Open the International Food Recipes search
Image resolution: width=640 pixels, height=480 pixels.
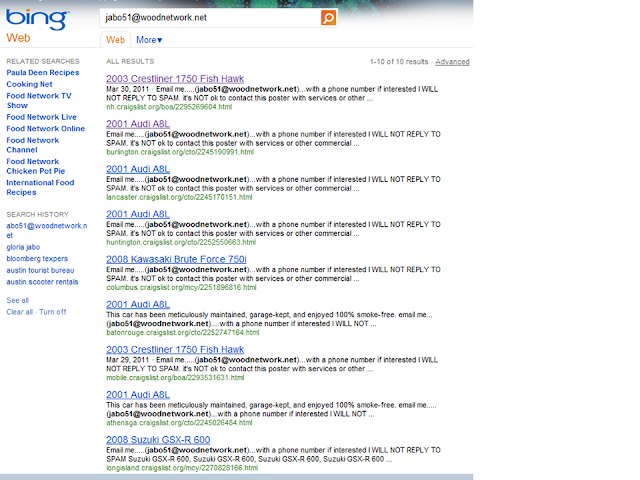click(x=40, y=187)
